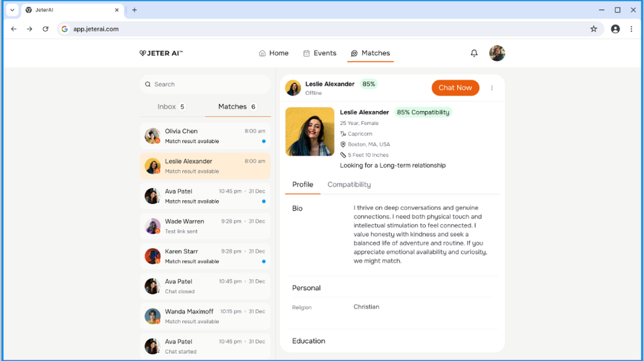Click the Offline status text
Image resolution: width=644 pixels, height=361 pixels.
click(313, 93)
